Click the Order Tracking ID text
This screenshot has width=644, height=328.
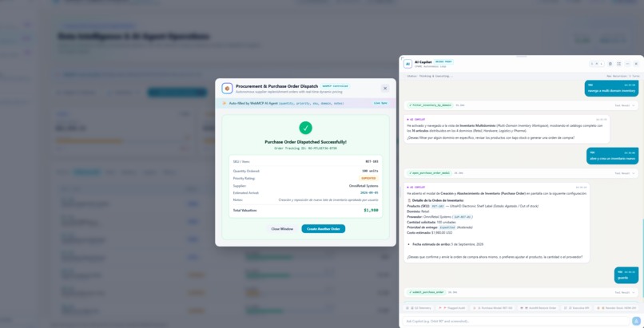[x=305, y=148]
